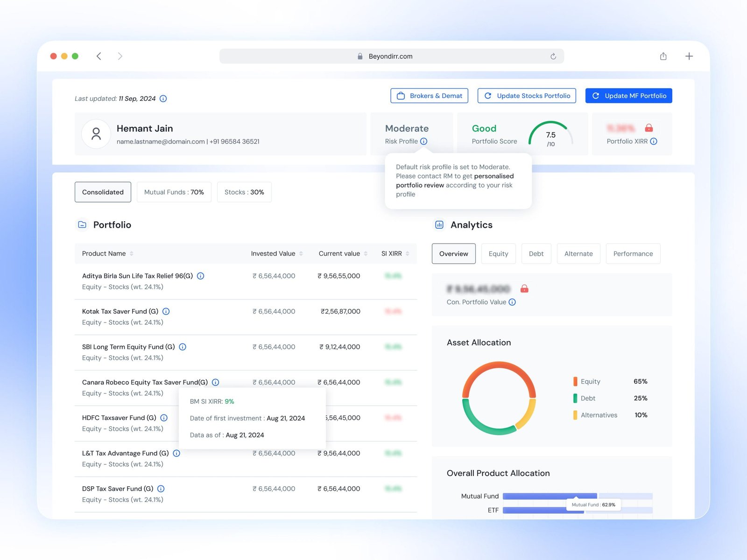Click the current value ₹9,12,44,000
747x560 pixels.
point(340,347)
